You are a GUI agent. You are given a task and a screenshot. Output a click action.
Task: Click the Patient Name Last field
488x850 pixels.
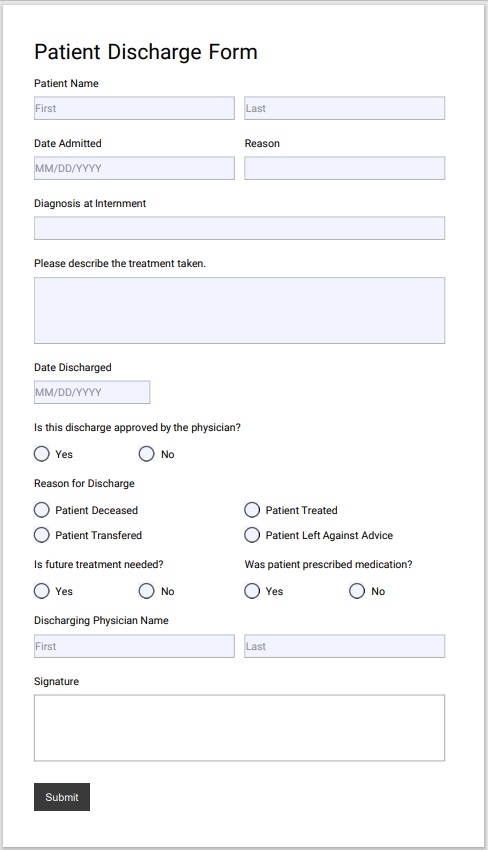pyautogui.click(x=344, y=108)
